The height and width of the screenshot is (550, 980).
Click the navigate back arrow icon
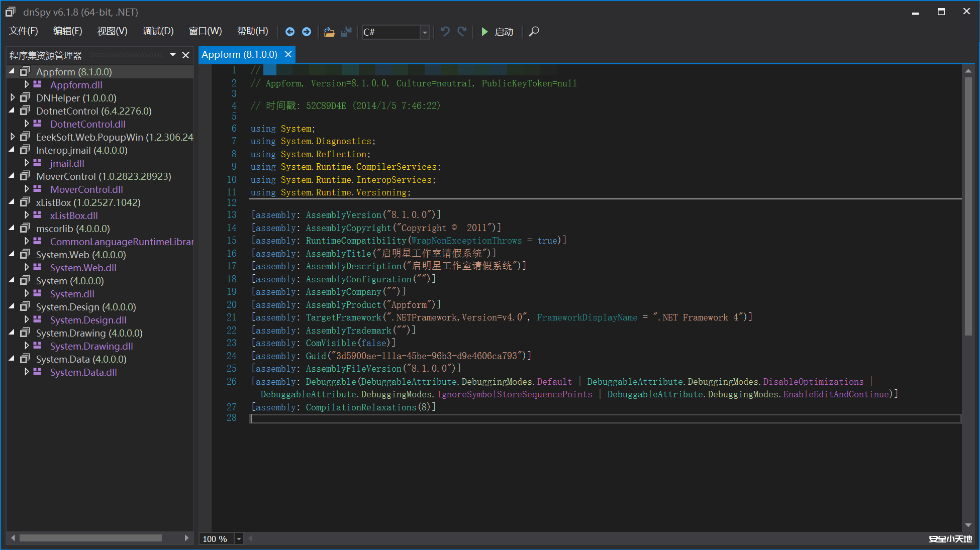(x=290, y=32)
